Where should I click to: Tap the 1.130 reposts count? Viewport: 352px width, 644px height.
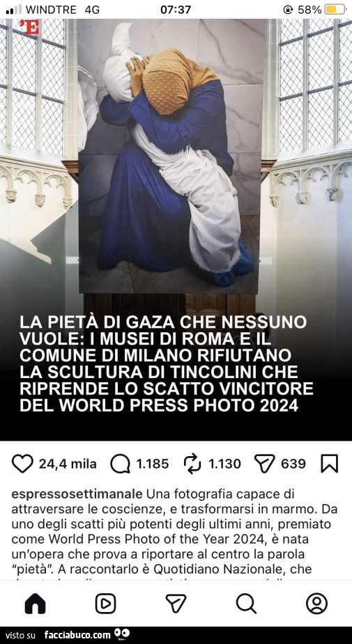tap(224, 464)
